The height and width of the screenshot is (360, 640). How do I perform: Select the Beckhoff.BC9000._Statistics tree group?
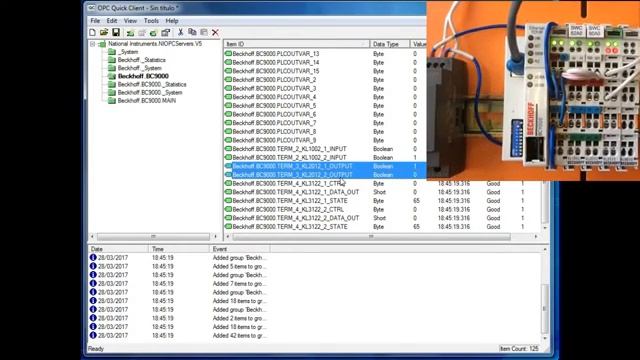(152, 84)
